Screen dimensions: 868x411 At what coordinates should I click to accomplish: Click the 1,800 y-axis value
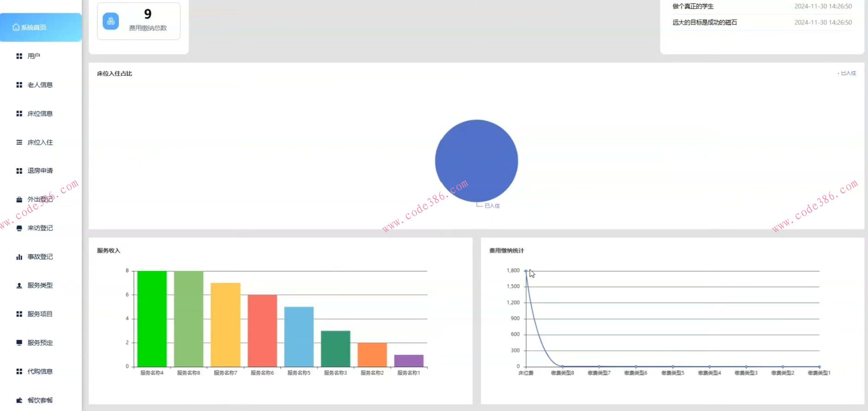click(513, 270)
